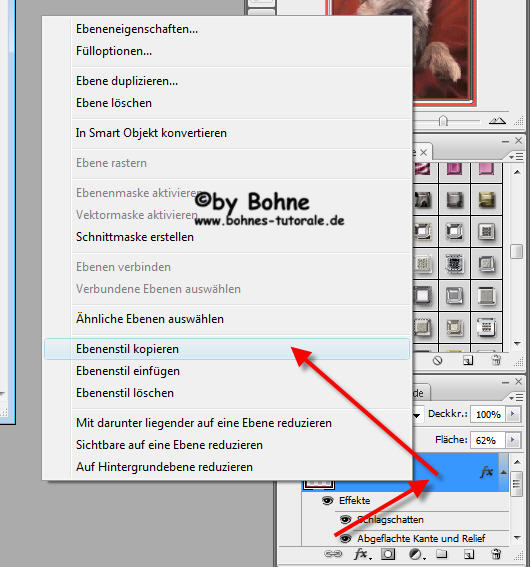Toggle visibility of Effekte
The width and height of the screenshot is (530, 567).
tap(328, 501)
